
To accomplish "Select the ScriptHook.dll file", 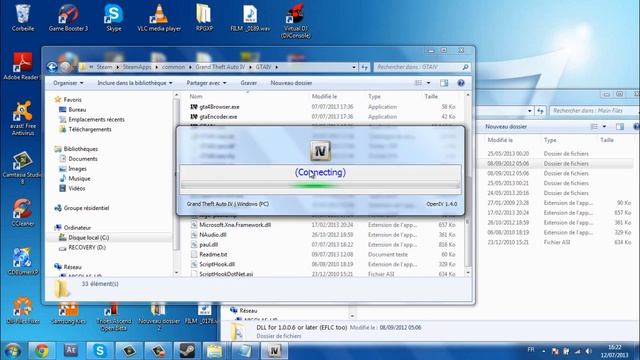I will coord(217,264).
